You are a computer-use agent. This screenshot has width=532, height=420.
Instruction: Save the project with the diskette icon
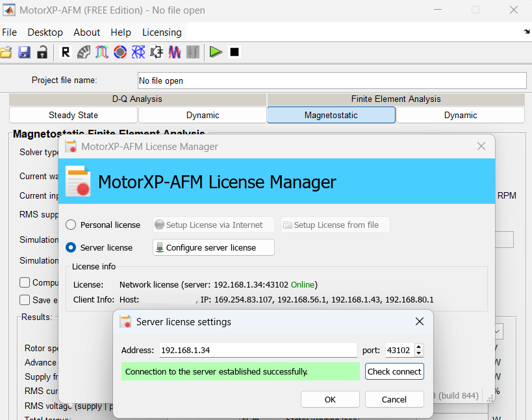(x=24, y=53)
